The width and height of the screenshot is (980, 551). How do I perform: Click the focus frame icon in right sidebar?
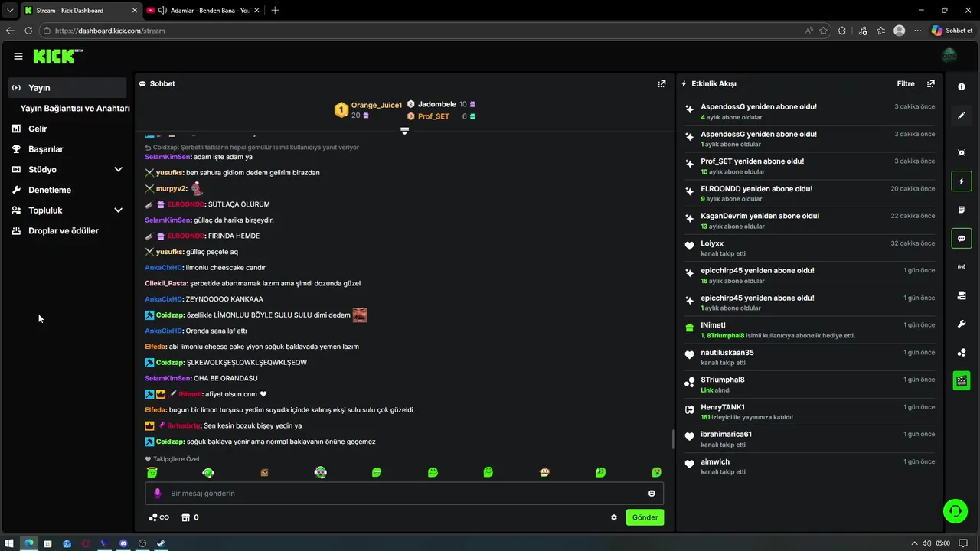pos(962,152)
